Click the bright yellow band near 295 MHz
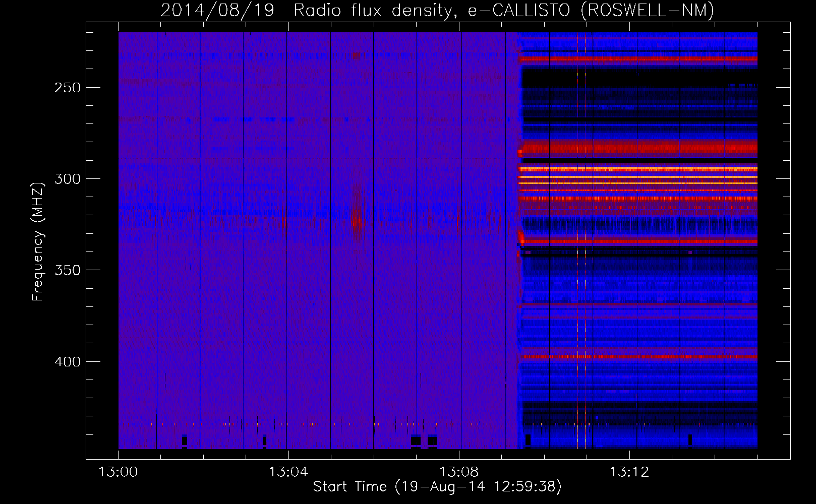The image size is (816, 504). coord(638,169)
